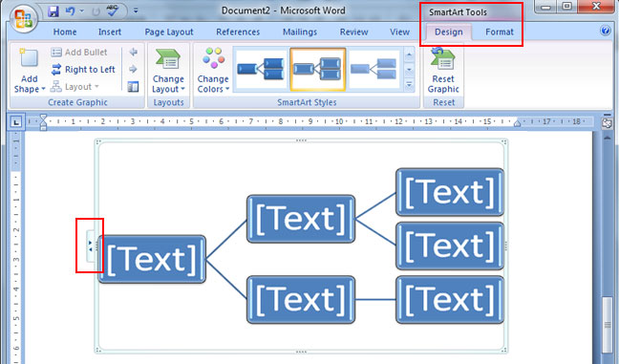Toggle text pane using side arrows tab
Screen dimensions: 619x364
click(x=91, y=246)
